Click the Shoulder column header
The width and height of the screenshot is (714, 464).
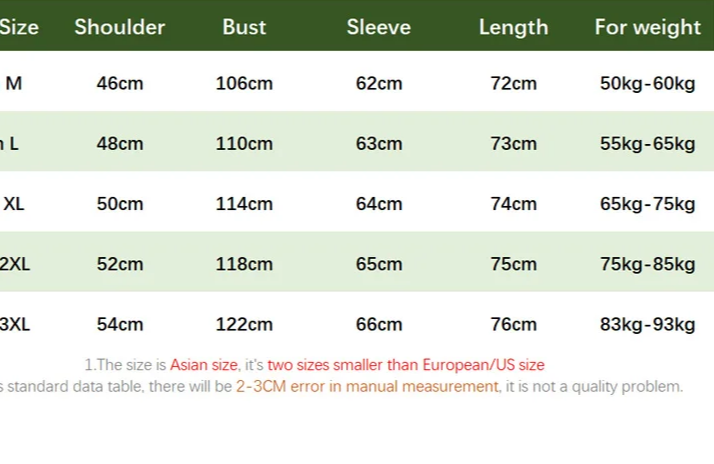(x=120, y=27)
